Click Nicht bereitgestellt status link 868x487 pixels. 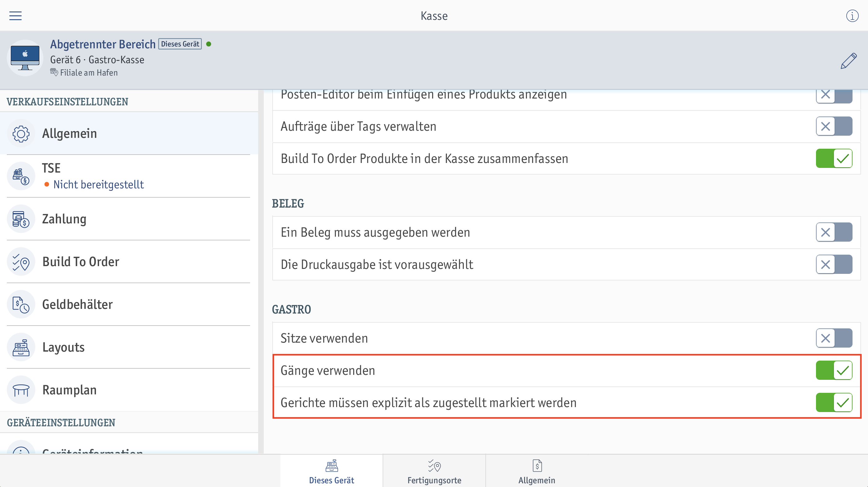pos(98,184)
